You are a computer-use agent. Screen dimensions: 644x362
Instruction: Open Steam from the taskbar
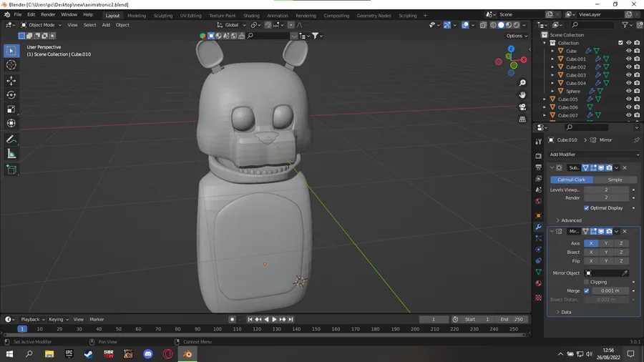88,354
